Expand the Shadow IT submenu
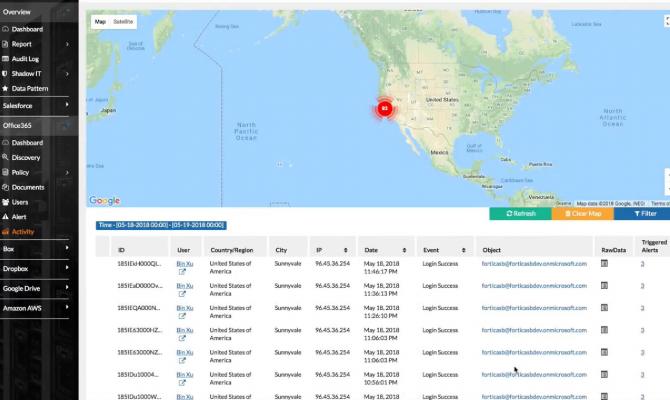Screen dimensions: 670x400 [x=67, y=74]
